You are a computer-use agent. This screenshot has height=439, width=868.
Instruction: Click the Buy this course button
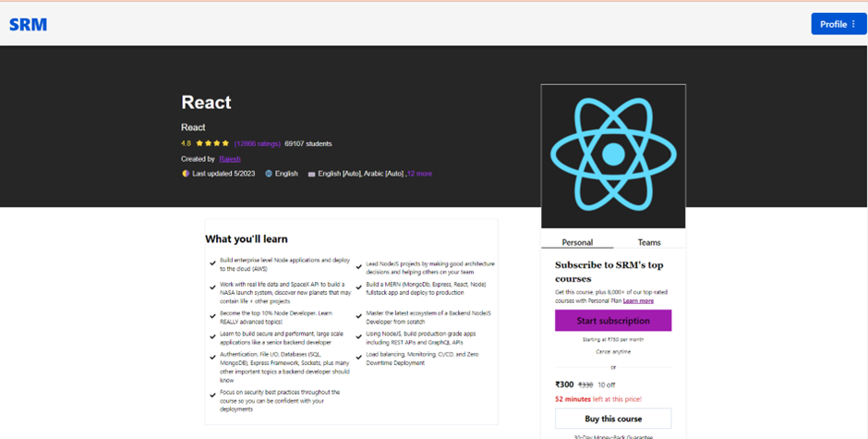613,419
